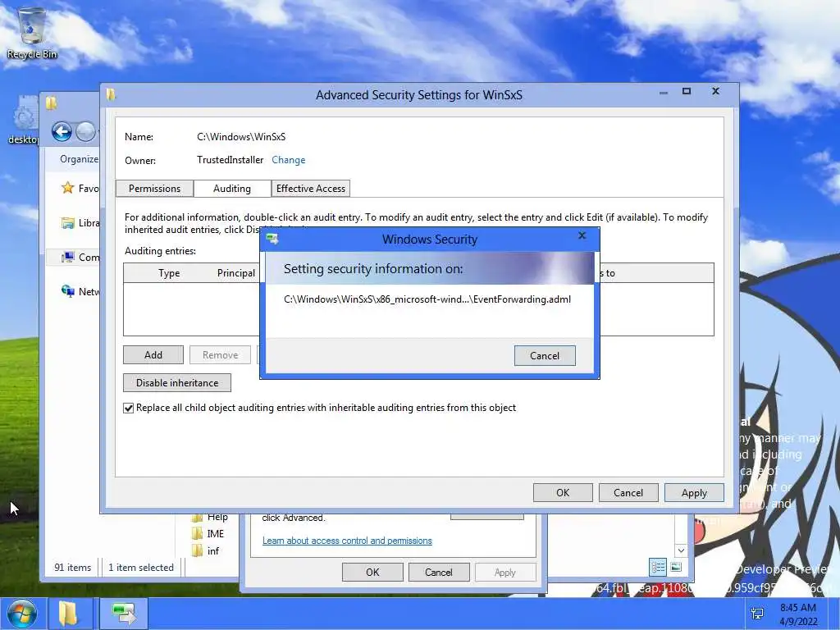The width and height of the screenshot is (840, 630).
Task: Select the Network icon in navigation pane
Action: click(67, 291)
